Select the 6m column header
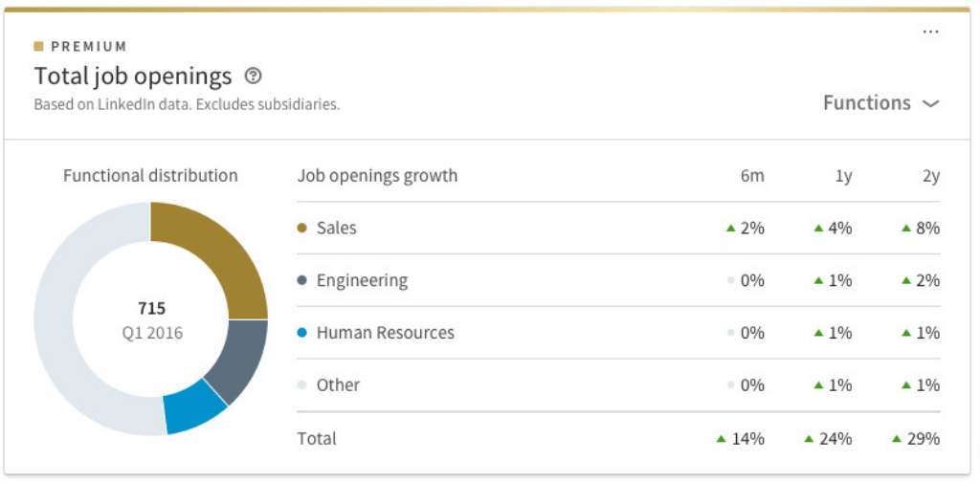The width and height of the screenshot is (980, 482). (752, 176)
